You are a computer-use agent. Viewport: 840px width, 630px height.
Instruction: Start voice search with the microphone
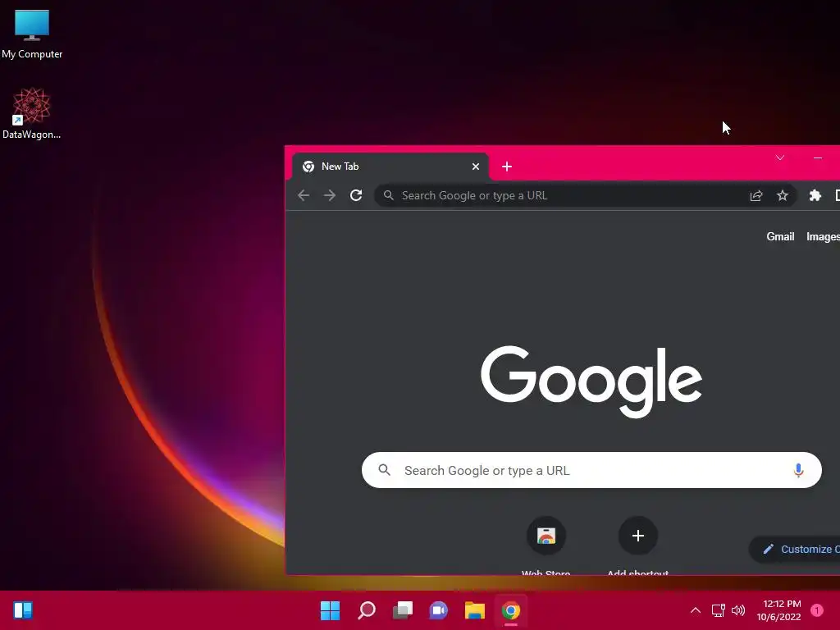(x=798, y=470)
